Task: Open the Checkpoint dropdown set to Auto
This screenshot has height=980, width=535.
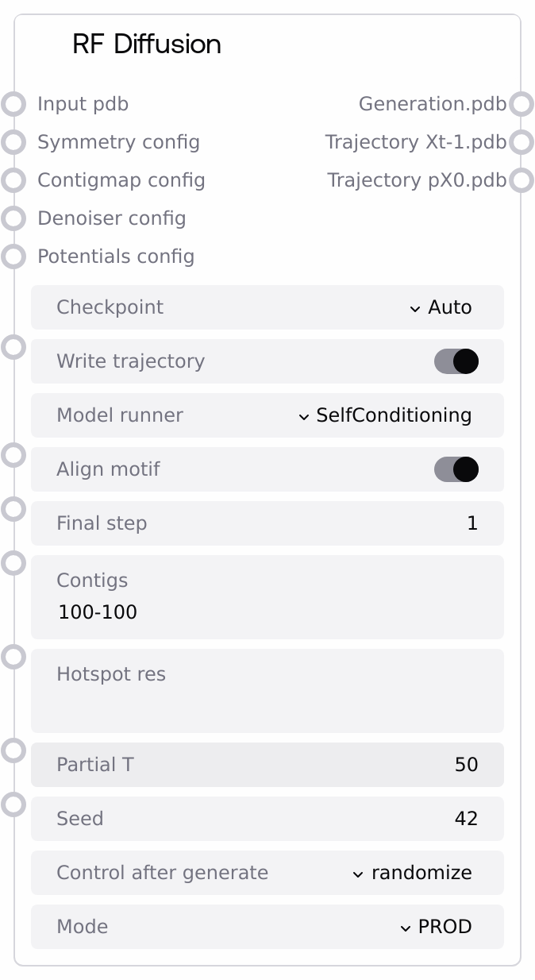Action: coord(267,307)
